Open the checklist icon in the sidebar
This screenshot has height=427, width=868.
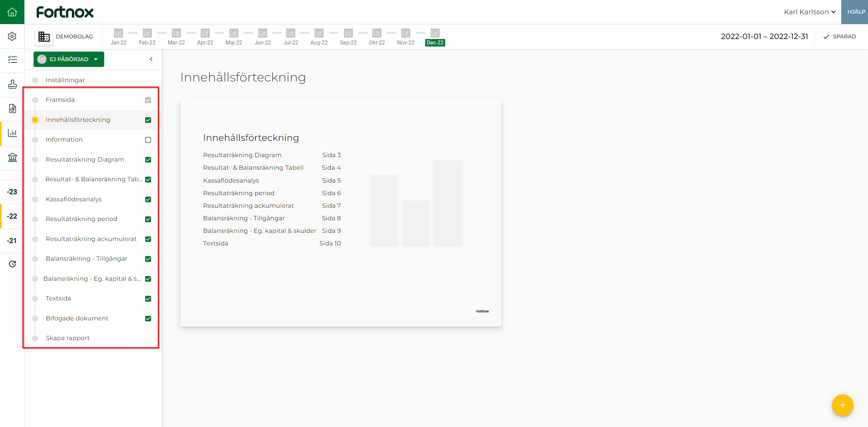(12, 60)
